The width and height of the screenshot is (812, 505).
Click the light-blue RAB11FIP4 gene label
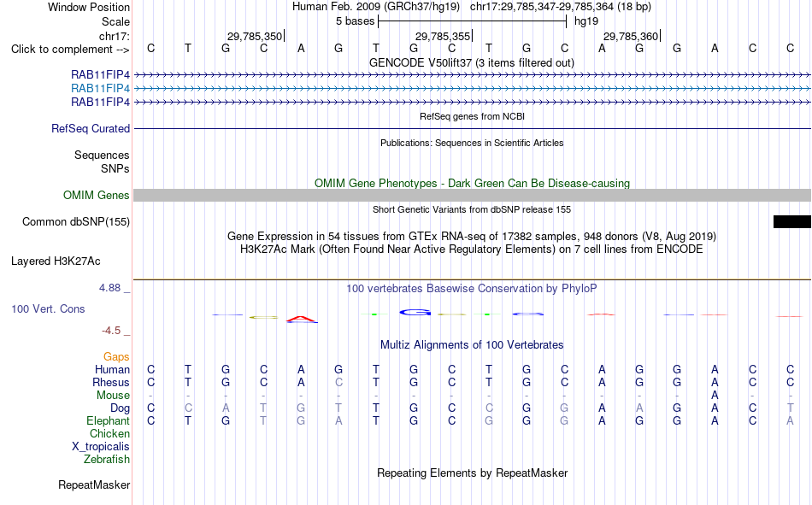pos(101,88)
